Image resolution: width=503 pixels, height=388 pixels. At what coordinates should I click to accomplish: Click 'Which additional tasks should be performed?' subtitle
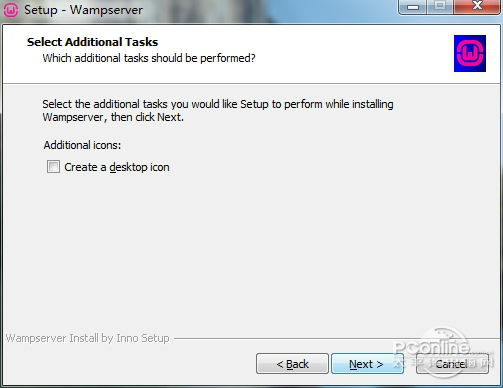click(x=149, y=58)
